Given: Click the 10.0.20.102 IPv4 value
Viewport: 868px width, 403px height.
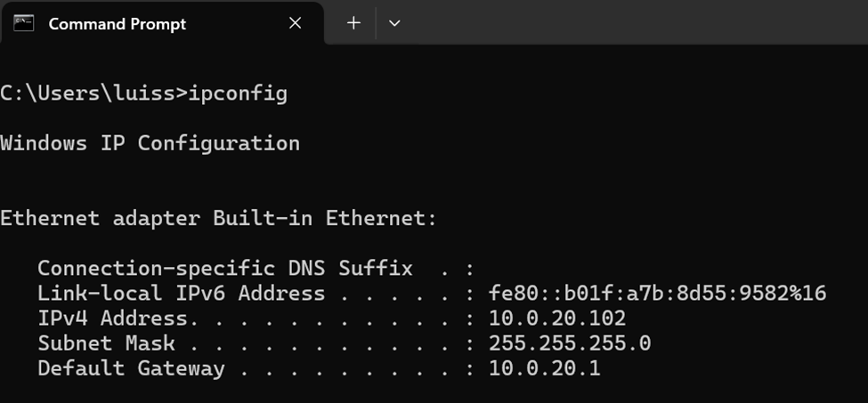Looking at the screenshot, I should pyautogui.click(x=557, y=318).
